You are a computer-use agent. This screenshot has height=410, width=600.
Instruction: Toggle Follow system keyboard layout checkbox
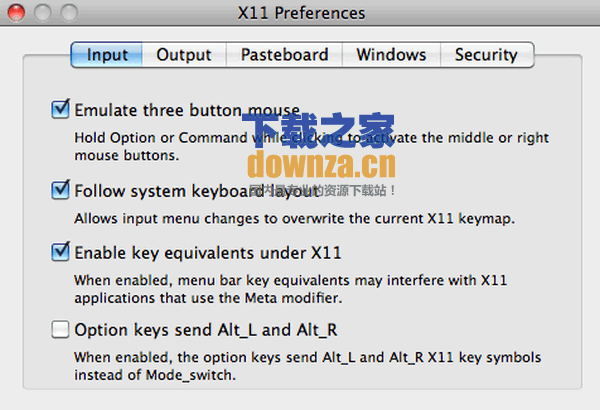point(60,190)
